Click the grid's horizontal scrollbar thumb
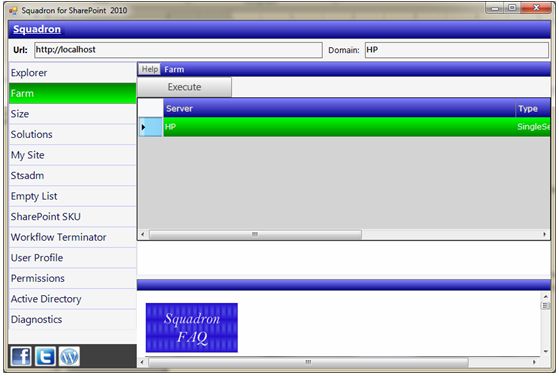Viewport: 559px width, 376px height. 255,235
